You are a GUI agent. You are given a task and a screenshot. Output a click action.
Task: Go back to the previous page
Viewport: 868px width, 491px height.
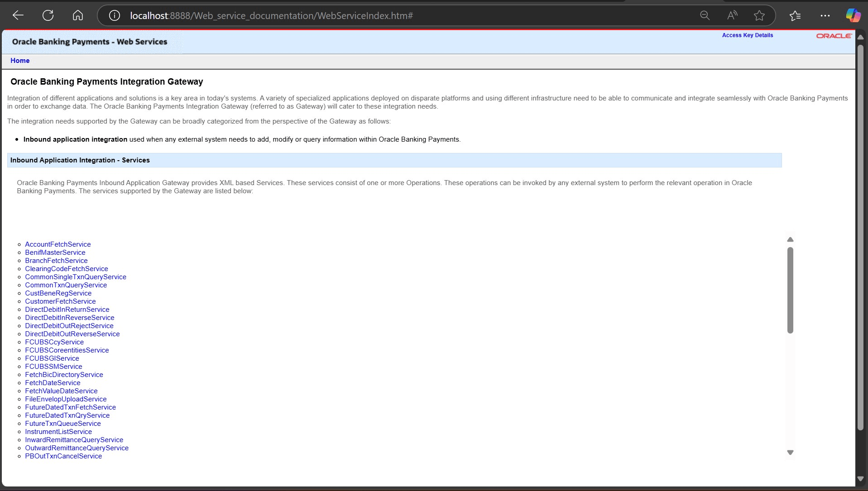18,15
